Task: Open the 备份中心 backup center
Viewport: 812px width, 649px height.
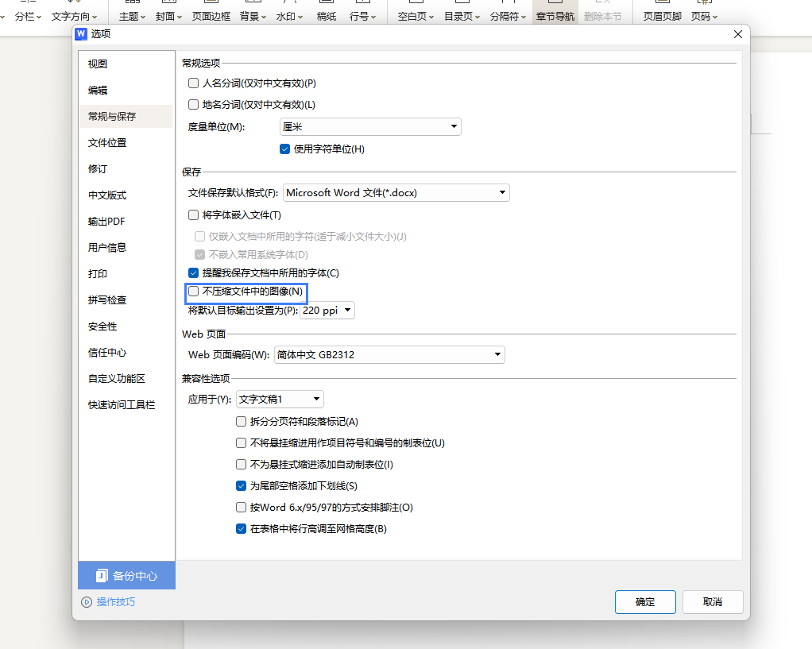Action: tap(126, 575)
